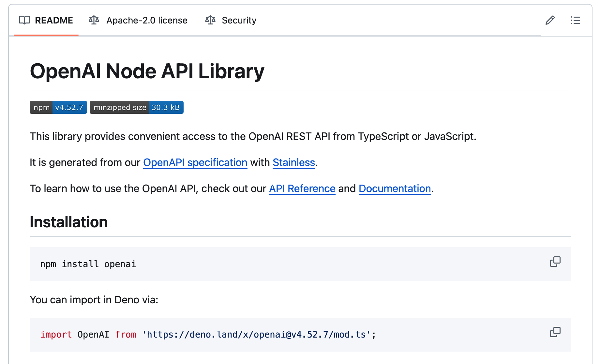Click the pencil icon to edit README

tap(550, 21)
